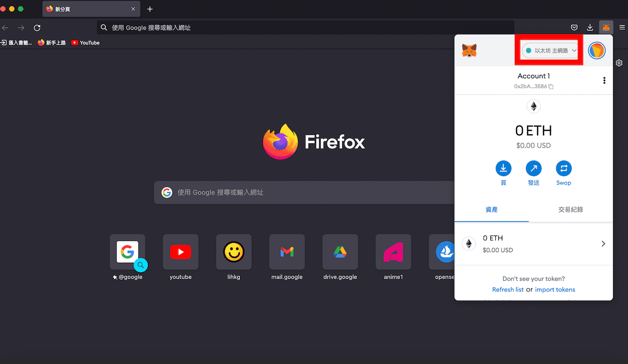Expand the 0 ETH asset row chevron
The image size is (628, 364).
603,244
